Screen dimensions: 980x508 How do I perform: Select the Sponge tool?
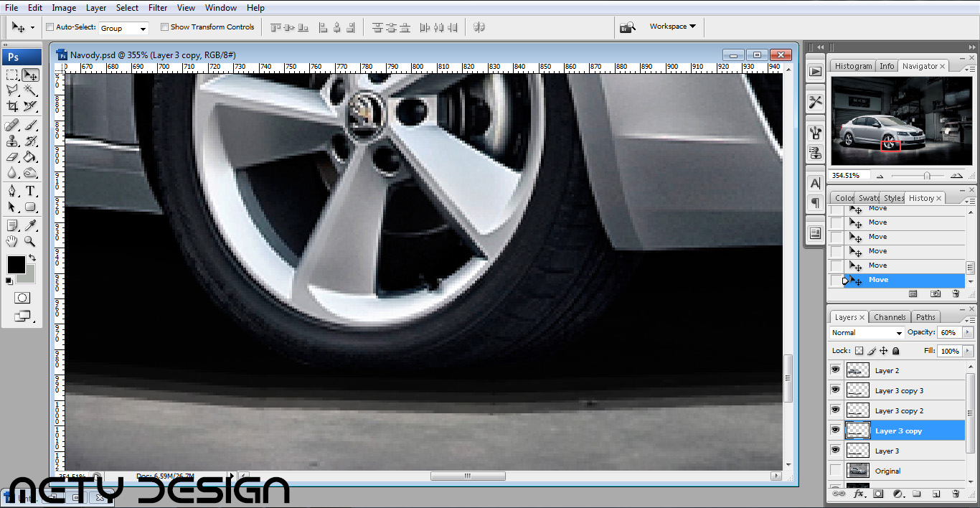[30, 173]
